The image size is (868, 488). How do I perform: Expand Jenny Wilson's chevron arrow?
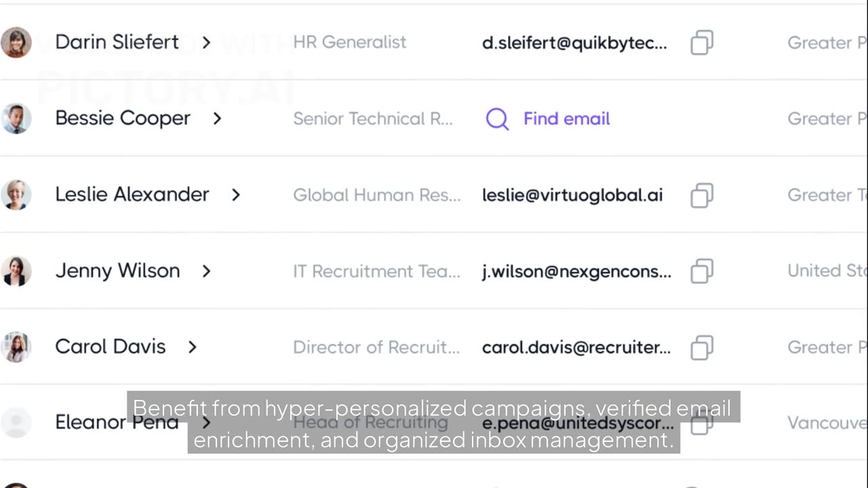tap(206, 271)
